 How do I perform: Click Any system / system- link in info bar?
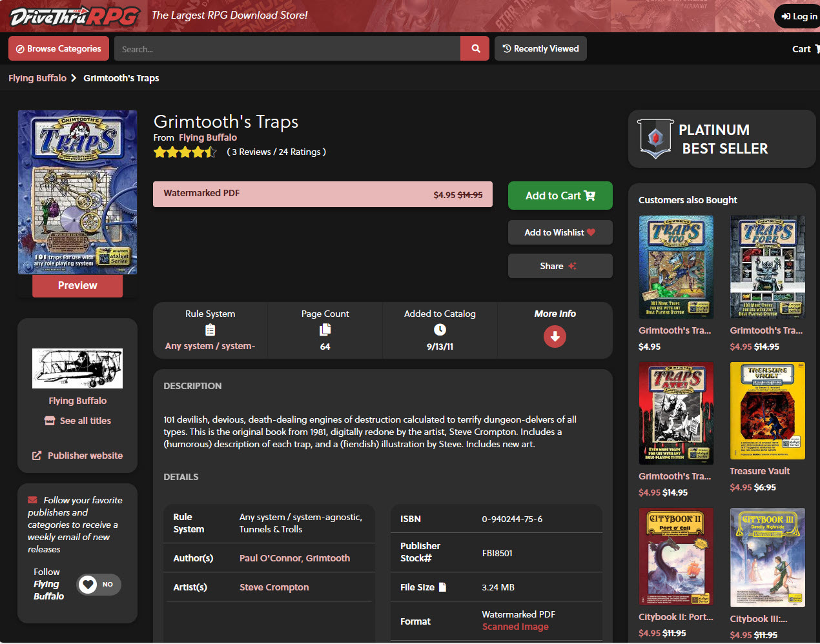pos(210,346)
